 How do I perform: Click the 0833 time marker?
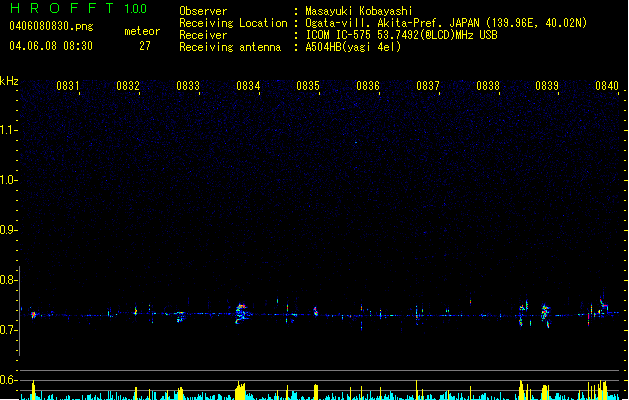click(x=188, y=86)
